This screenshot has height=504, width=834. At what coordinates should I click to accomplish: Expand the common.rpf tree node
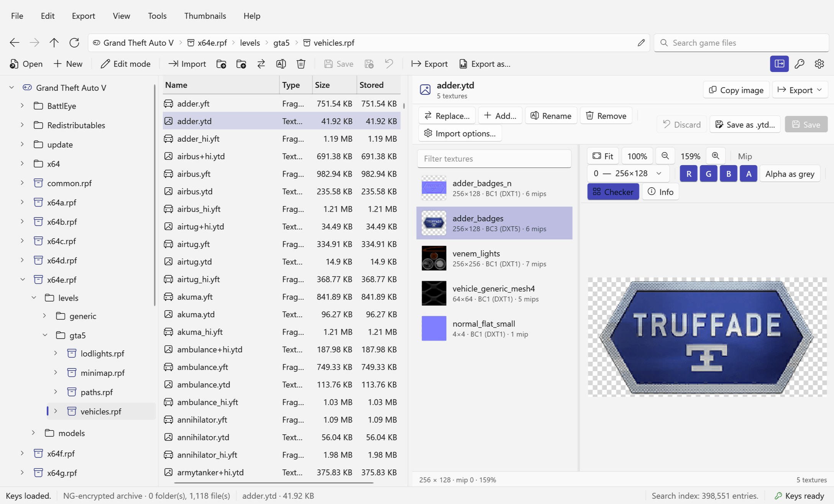pos(22,183)
